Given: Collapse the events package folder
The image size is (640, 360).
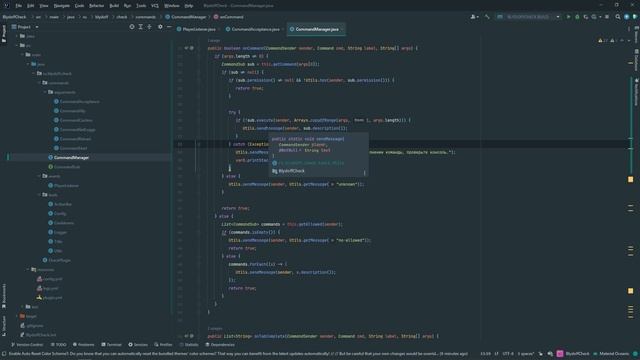Looking at the screenshot, I should (x=40, y=176).
